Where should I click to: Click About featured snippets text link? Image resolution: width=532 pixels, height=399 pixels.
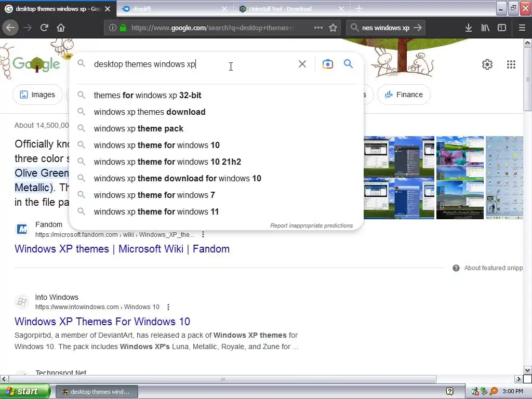point(494,268)
